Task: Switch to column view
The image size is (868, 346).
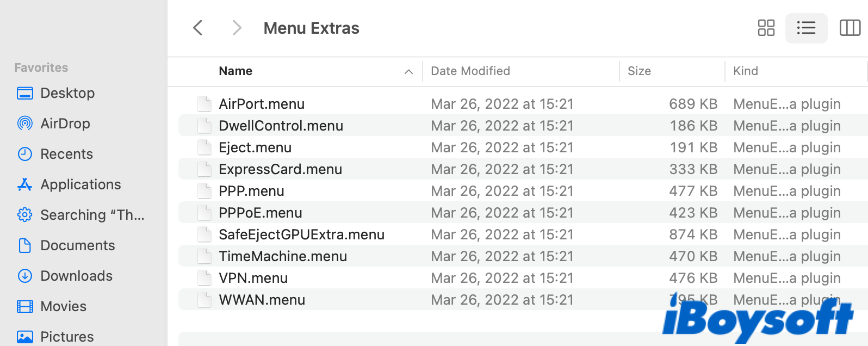Action: [x=850, y=28]
